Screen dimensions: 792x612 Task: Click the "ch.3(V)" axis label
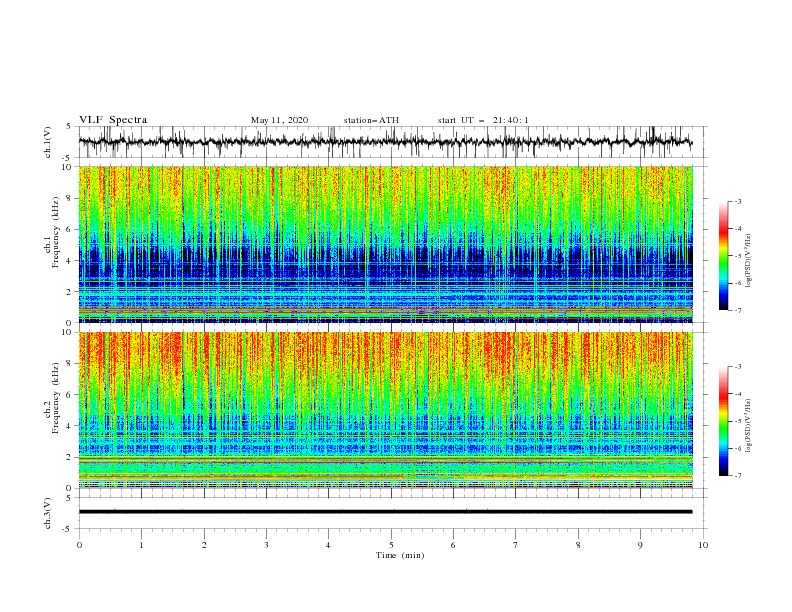[48, 513]
